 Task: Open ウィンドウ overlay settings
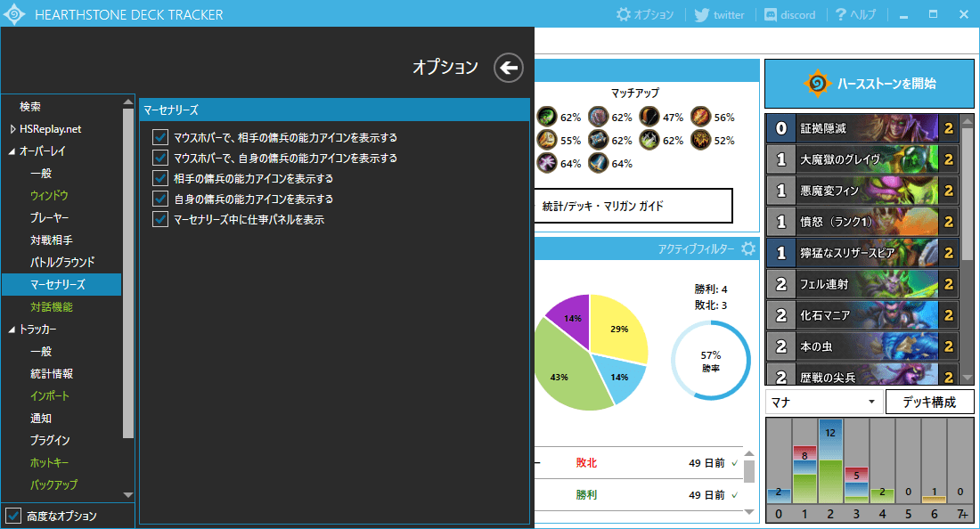coord(49,196)
